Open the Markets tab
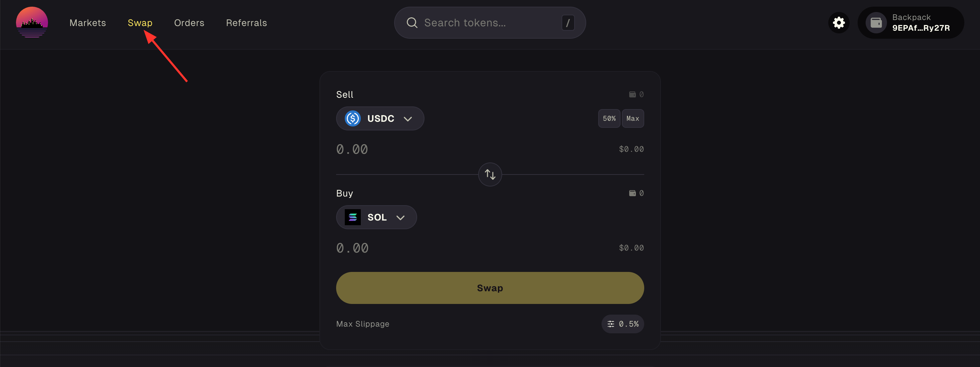Screen dimensions: 980x367 (x=87, y=23)
